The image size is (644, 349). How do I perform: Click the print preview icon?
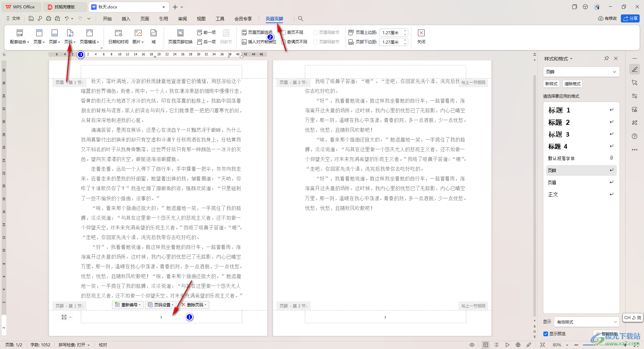57,19
